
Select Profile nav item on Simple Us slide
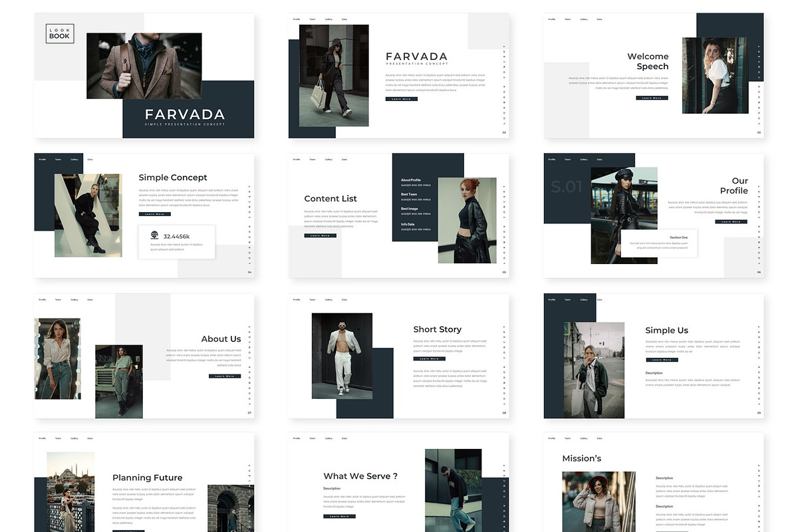(x=552, y=300)
